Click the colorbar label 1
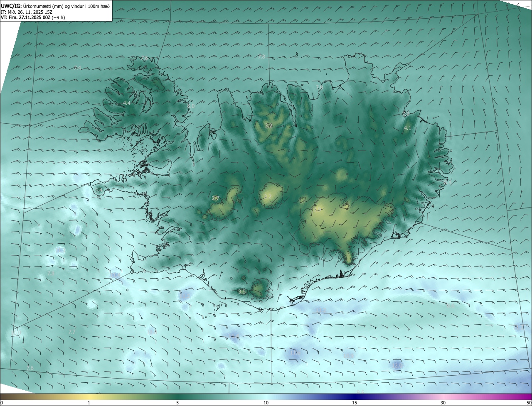Viewport: 532px width, 406px height. (x=89, y=403)
